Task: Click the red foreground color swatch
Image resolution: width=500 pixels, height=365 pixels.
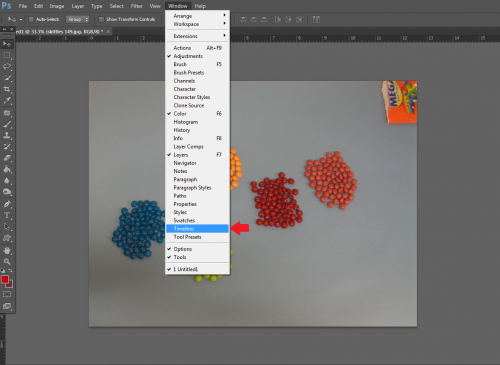Action: point(5,279)
